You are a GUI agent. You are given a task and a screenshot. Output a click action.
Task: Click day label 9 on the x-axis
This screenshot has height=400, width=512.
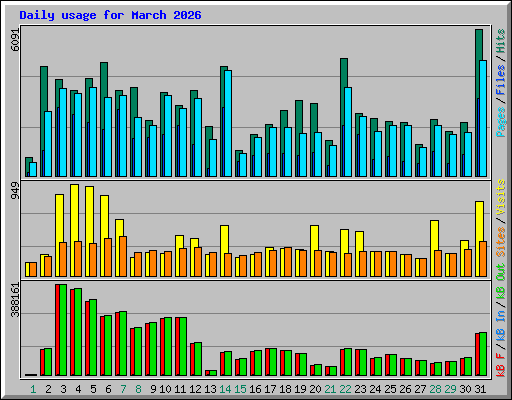(153, 389)
